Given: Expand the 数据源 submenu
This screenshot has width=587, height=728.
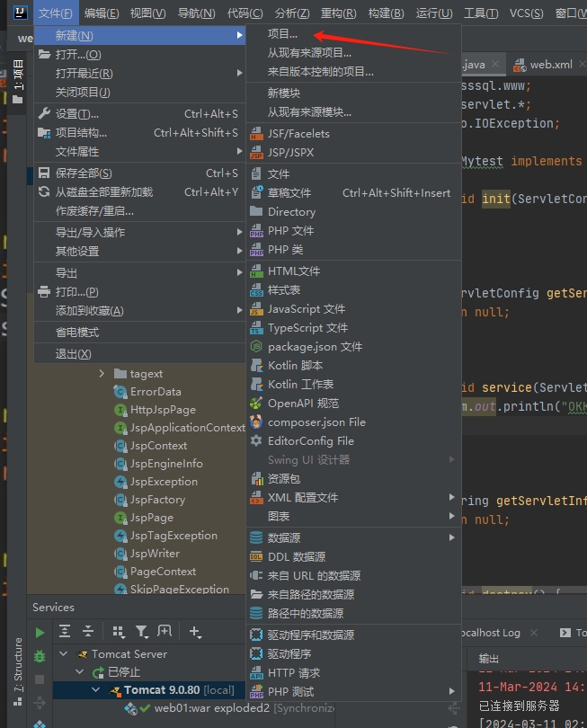Looking at the screenshot, I should [353, 537].
